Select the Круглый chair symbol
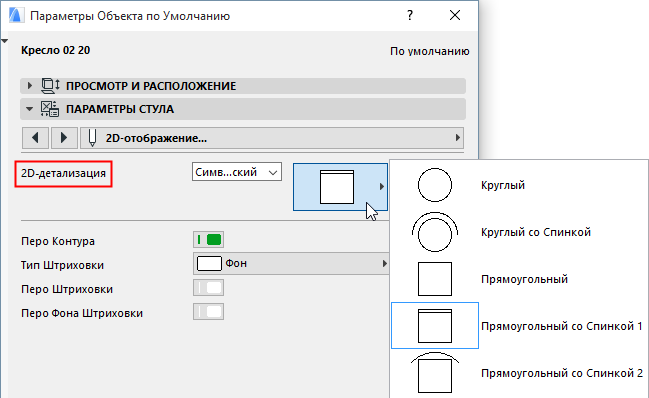The image size is (649, 398). click(x=519, y=185)
